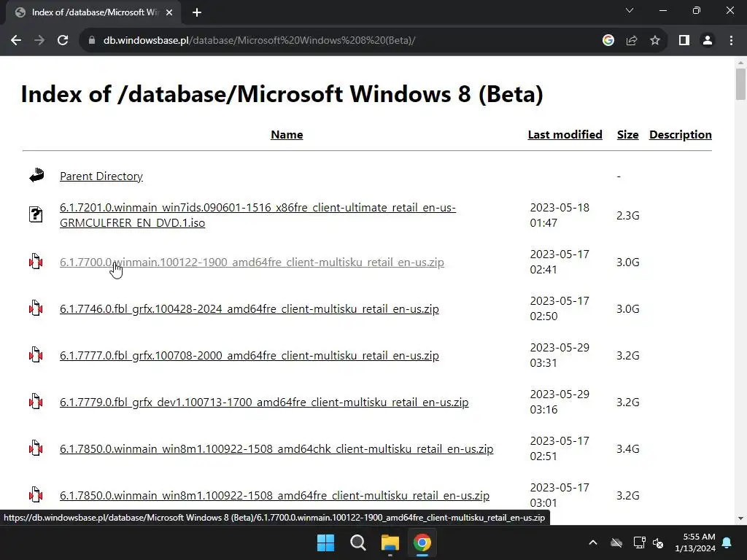Screen dimensions: 747x560
Task: Reload the page with the refresh icon
Action: click(63, 41)
